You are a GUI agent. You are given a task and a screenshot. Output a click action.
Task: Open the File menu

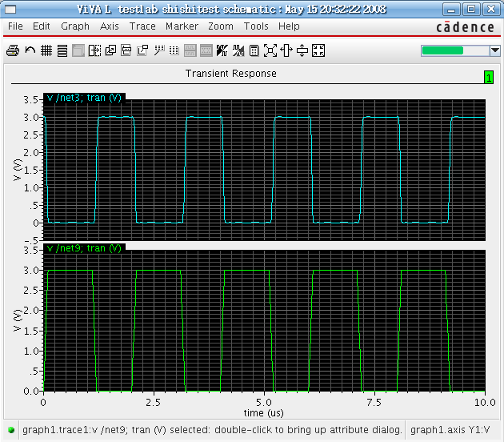(x=15, y=26)
